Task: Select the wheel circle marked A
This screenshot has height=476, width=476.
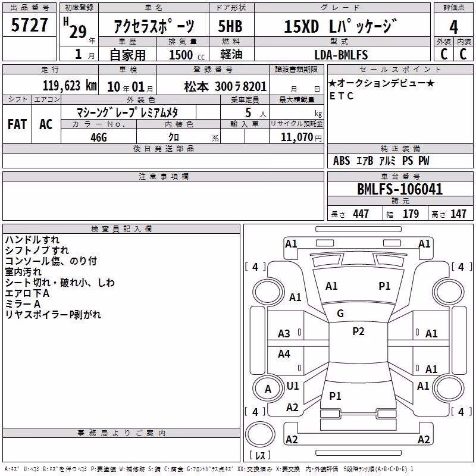Action: [268, 389]
